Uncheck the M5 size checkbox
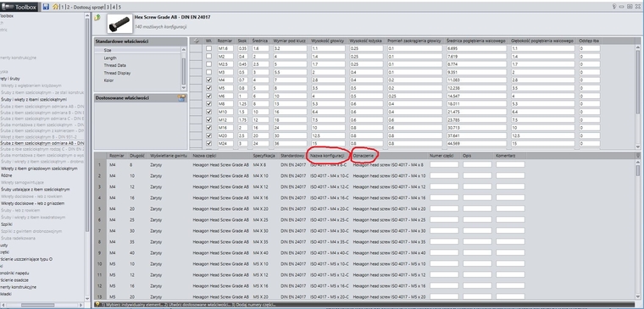Screen dimensions: 644x309 [x=209, y=88]
